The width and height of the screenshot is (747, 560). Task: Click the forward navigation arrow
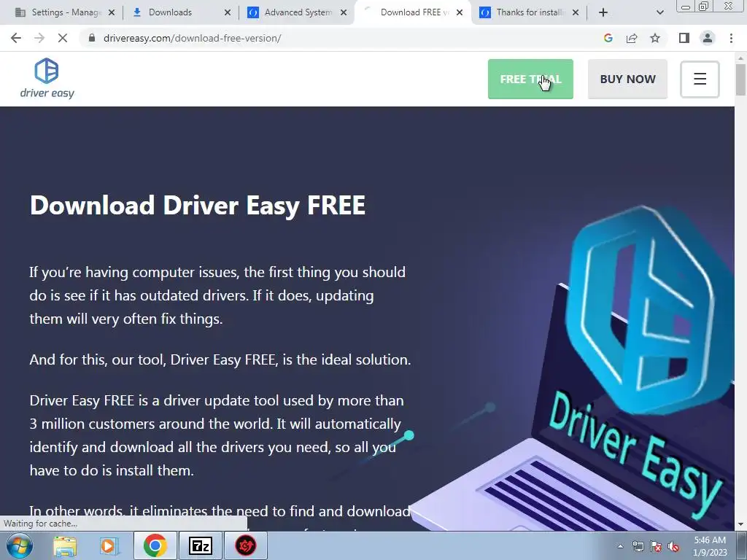[x=39, y=38]
